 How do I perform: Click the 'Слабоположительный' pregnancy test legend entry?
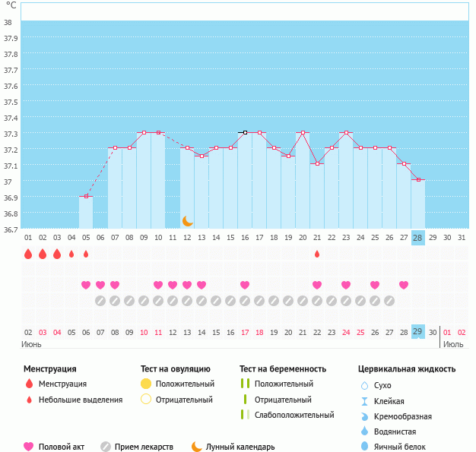(294, 415)
